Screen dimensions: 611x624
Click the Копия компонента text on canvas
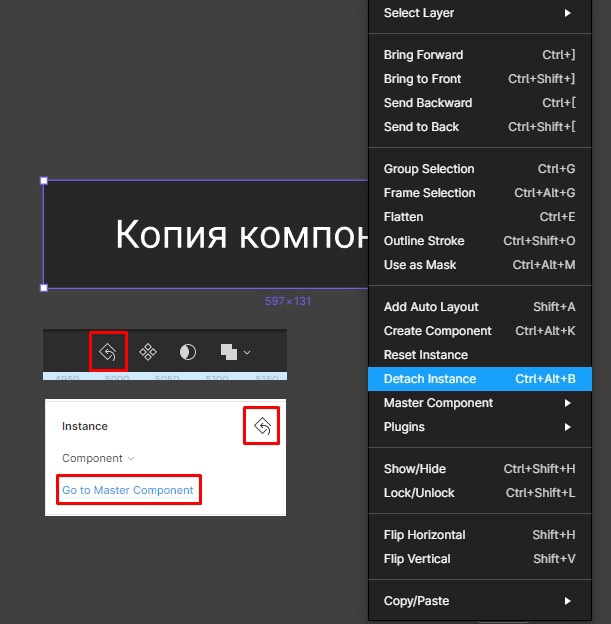tap(240, 235)
